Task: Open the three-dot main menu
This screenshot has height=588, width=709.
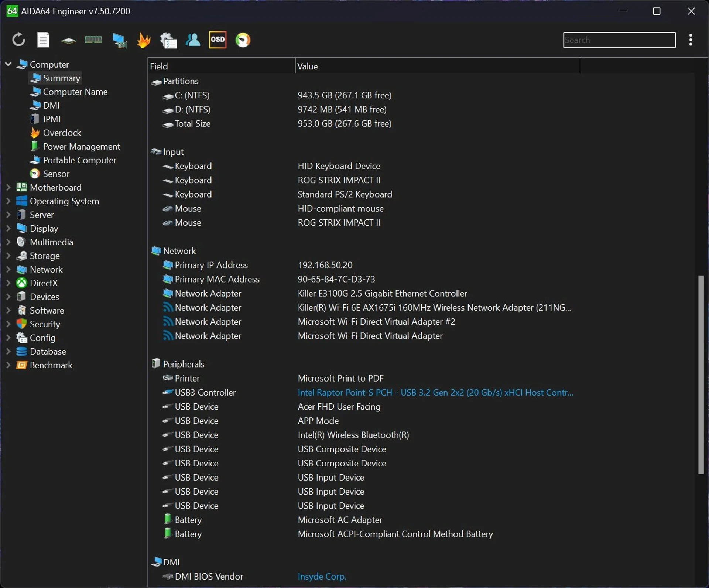Action: [x=690, y=40]
